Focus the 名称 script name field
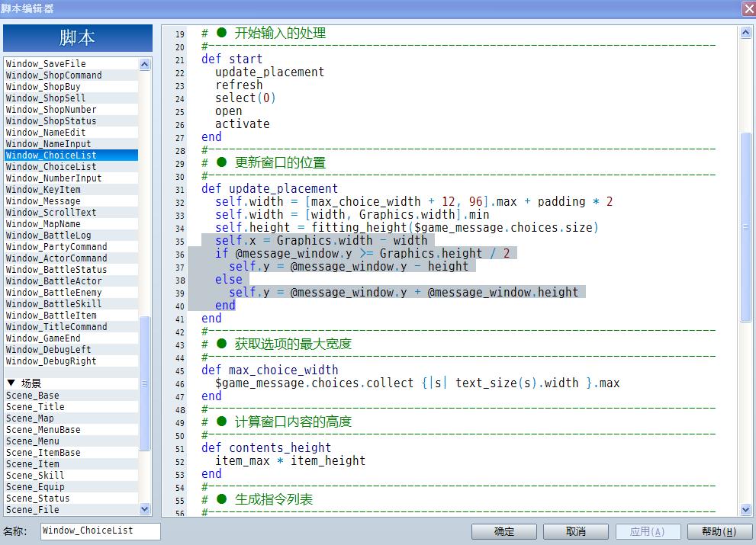The image size is (756, 545). [x=100, y=531]
